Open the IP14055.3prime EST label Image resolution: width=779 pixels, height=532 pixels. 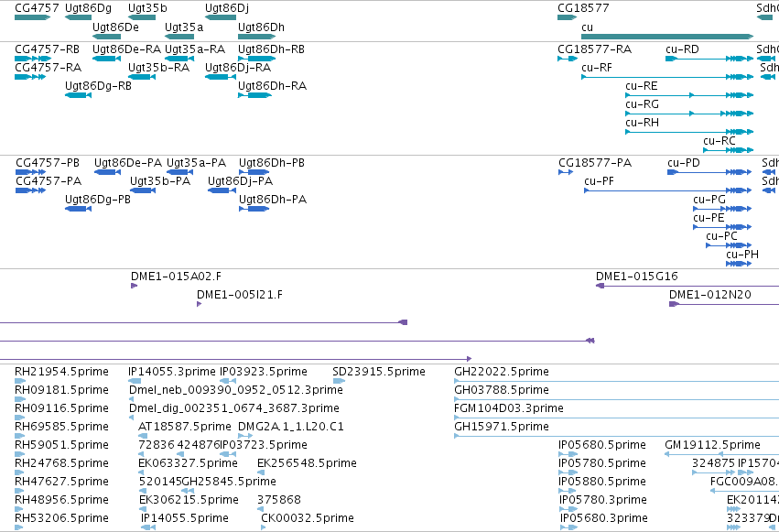click(172, 372)
